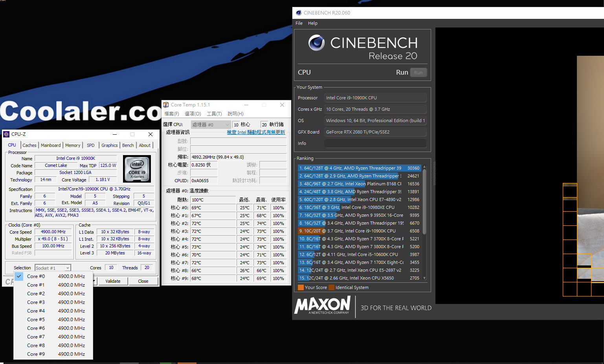Click the Identical System brown swatch
Screen dimensions: 604x364
331,287
